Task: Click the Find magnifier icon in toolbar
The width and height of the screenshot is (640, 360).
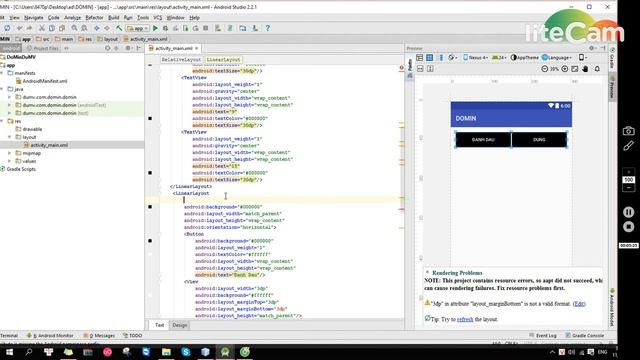Action: (x=74, y=28)
